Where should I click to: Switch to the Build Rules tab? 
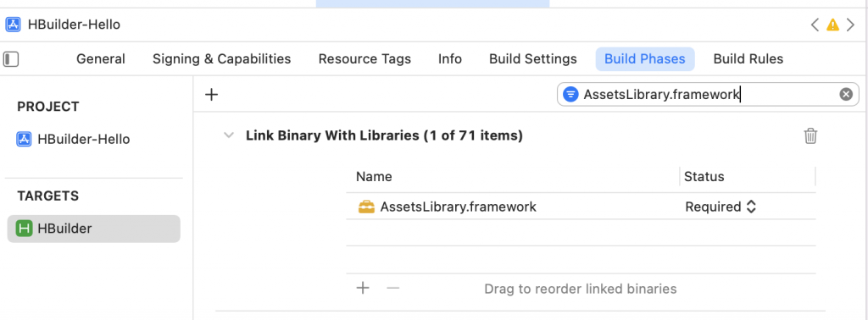pos(748,59)
